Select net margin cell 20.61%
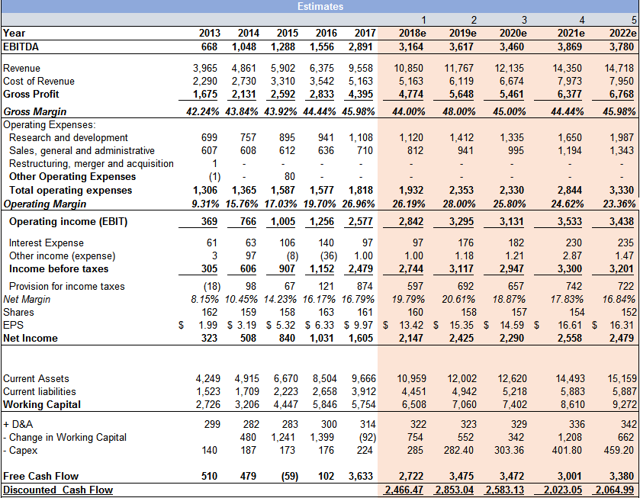The height and width of the screenshot is (498, 640). (x=458, y=299)
